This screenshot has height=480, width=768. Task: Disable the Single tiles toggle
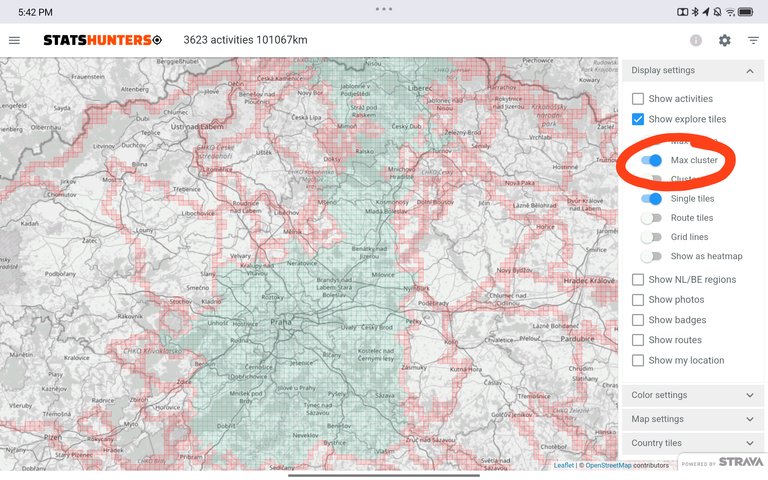click(652, 199)
